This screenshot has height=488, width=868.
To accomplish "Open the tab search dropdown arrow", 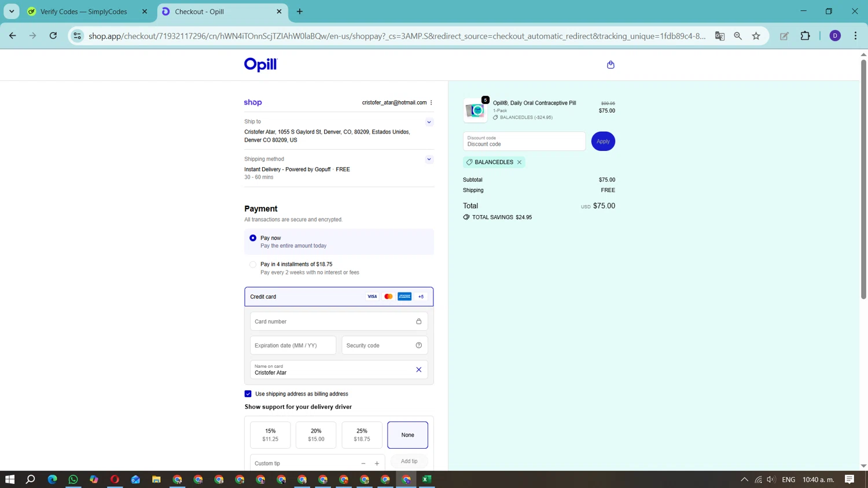I will (x=12, y=12).
